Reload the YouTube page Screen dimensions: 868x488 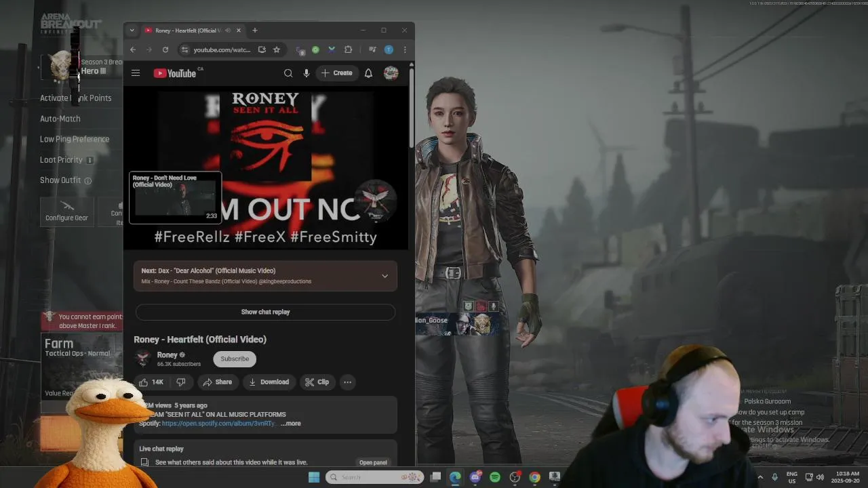165,49
